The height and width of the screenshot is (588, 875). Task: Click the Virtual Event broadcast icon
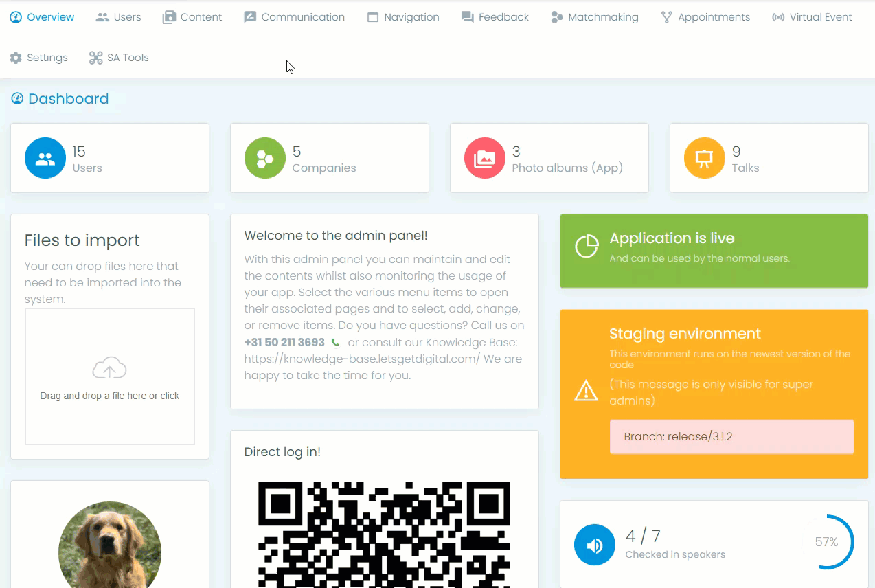(x=778, y=17)
